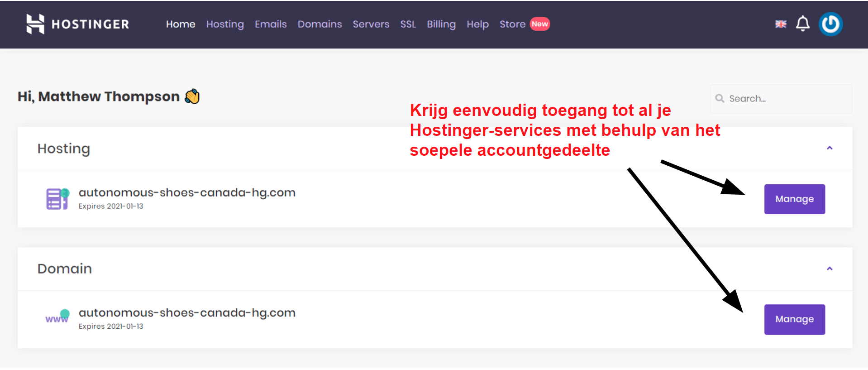Open the language flag selector
The height and width of the screenshot is (370, 868).
781,24
